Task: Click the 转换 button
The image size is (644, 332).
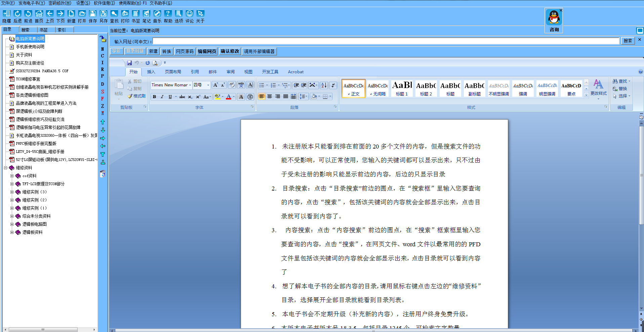Action: click(166, 51)
